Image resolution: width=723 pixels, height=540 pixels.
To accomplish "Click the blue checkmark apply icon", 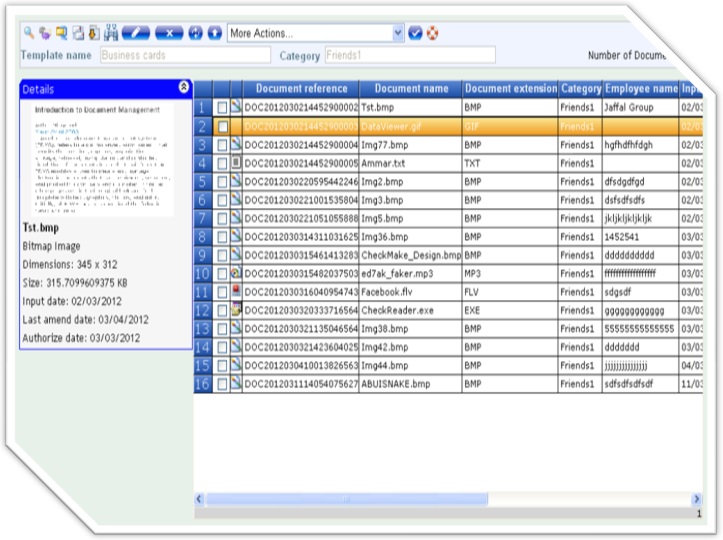I will (416, 33).
